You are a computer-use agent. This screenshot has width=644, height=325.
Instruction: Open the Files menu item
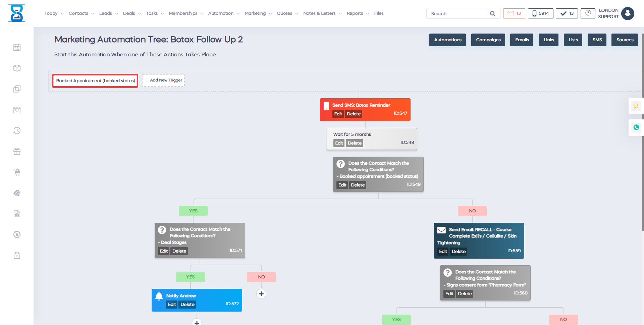pos(379,13)
